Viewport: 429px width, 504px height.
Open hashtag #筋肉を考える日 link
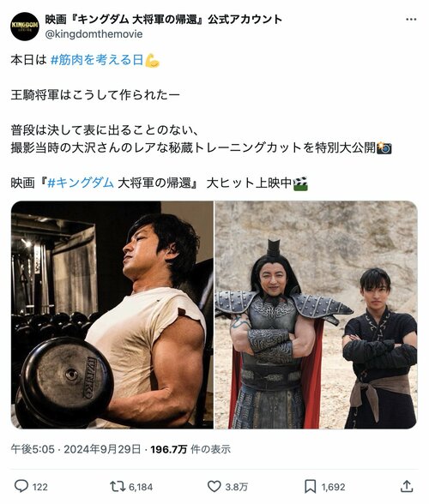tap(97, 60)
